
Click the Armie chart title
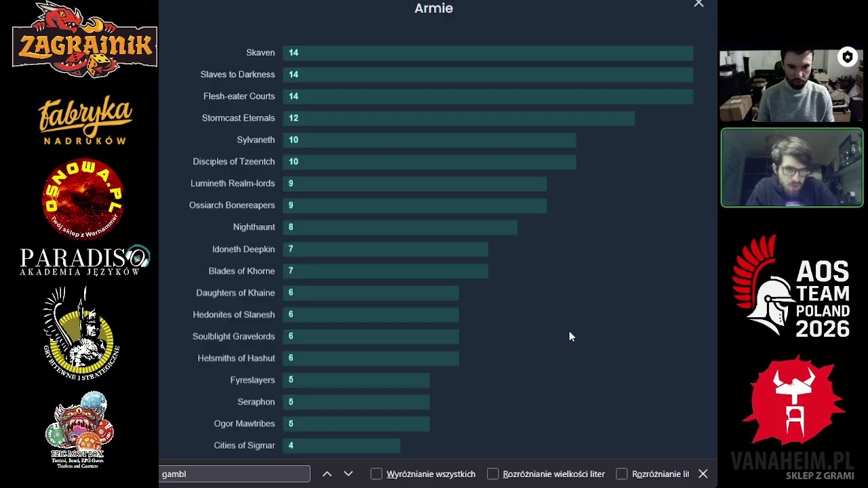[x=434, y=8]
